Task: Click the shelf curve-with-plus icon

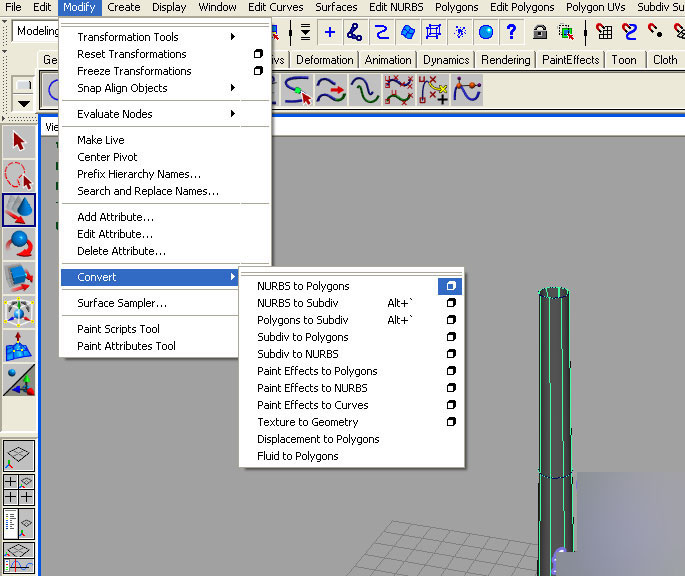Action: (433, 90)
